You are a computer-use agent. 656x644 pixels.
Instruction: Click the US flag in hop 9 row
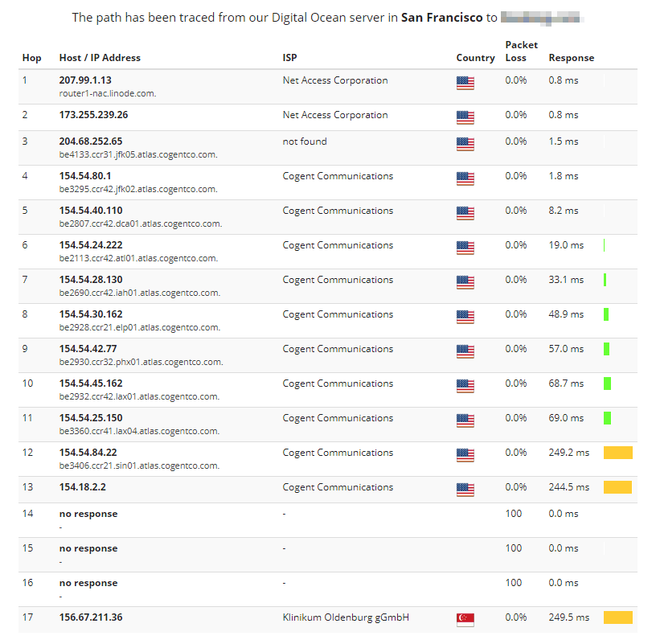(x=465, y=351)
